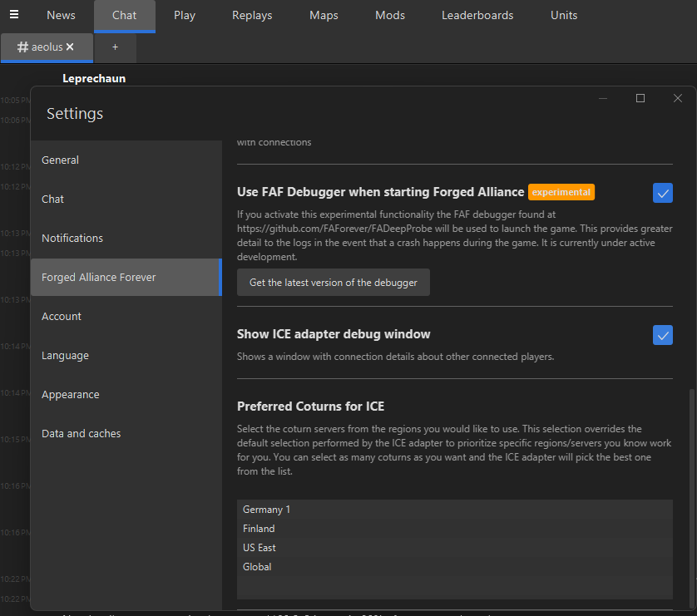The width and height of the screenshot is (697, 616).
Task: Go to the Maps tab
Action: pos(324,15)
